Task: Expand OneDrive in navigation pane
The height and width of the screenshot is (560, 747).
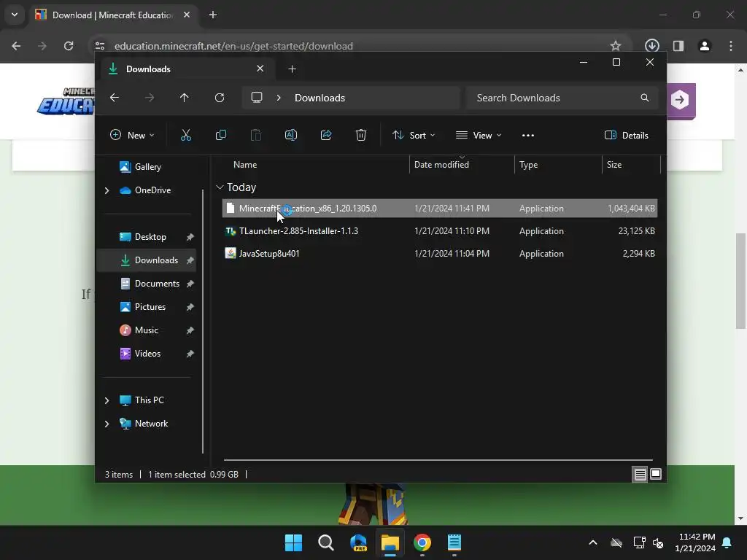Action: (107, 190)
